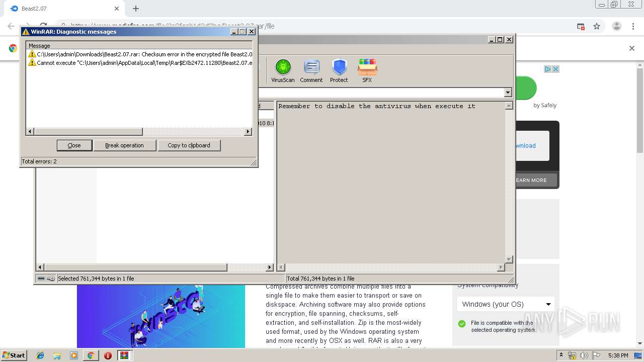The height and width of the screenshot is (362, 644).
Task: Click WinRAR file list's left scroll arrow
Action: 40,267
